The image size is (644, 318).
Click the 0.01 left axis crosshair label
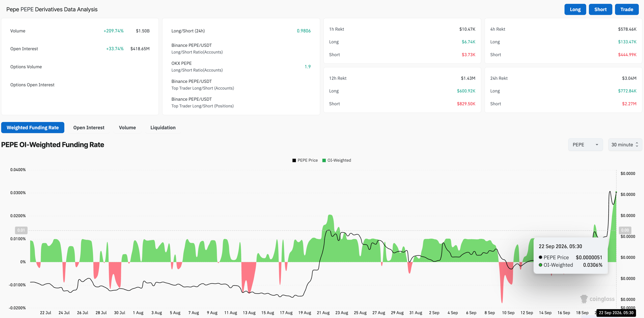coord(21,230)
